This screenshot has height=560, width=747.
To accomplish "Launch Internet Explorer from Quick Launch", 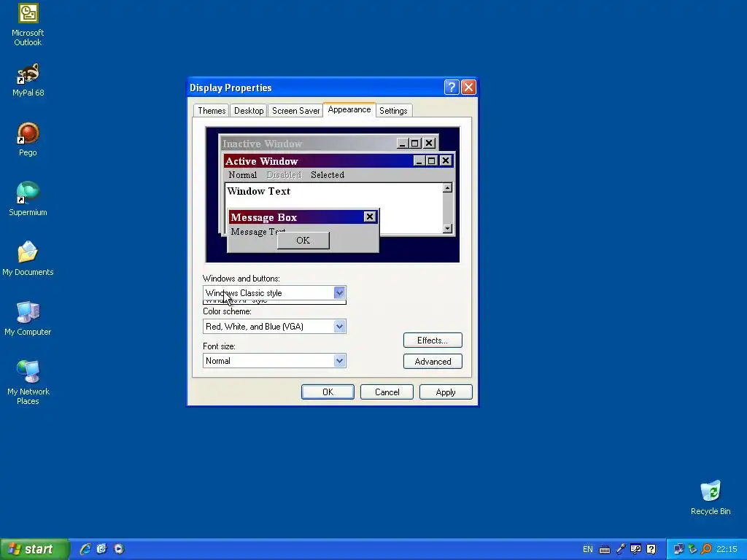I will (x=85, y=549).
